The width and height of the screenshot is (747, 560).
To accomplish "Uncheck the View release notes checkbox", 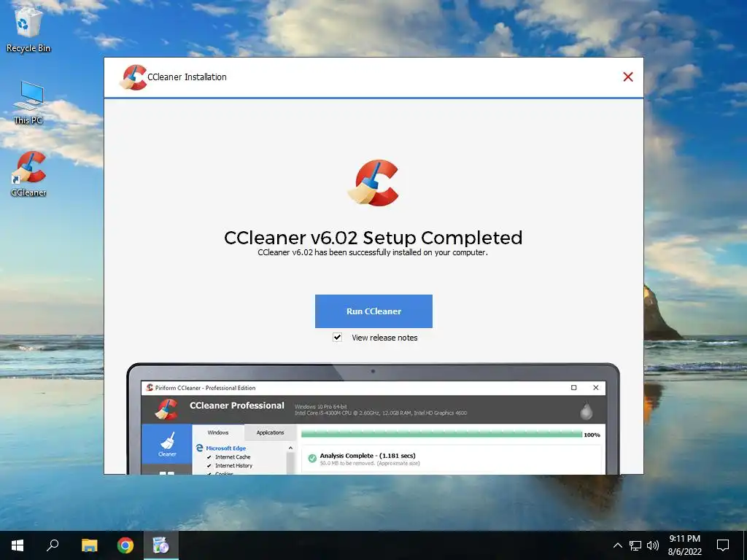I will (337, 337).
